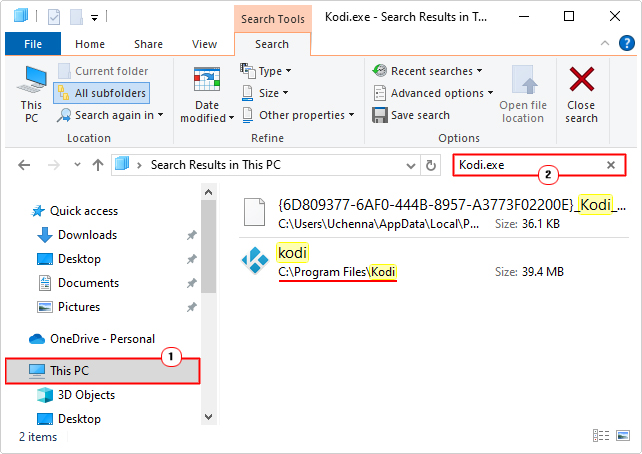Switch to the Share ribbon tab
The image size is (642, 454).
coord(148,44)
